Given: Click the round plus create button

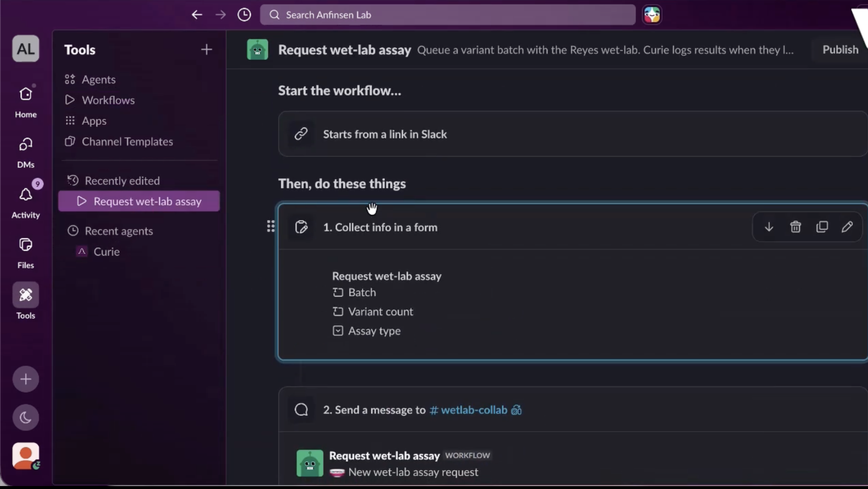Looking at the screenshot, I should tap(25, 379).
